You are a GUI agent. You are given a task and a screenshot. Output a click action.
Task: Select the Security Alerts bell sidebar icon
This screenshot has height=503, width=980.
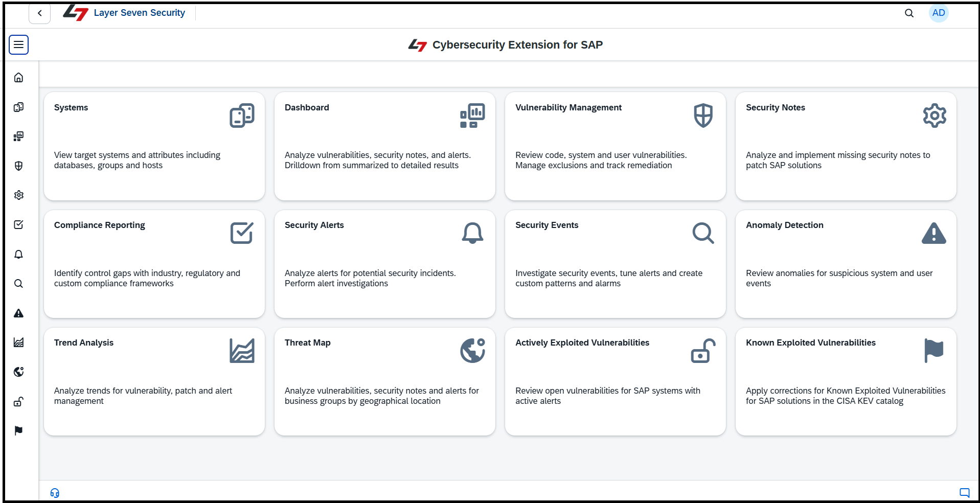click(18, 255)
